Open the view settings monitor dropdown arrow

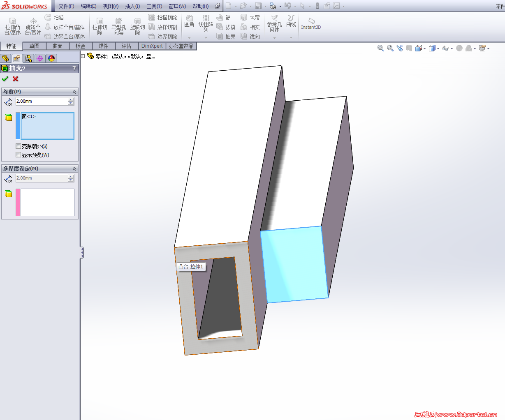click(488, 48)
